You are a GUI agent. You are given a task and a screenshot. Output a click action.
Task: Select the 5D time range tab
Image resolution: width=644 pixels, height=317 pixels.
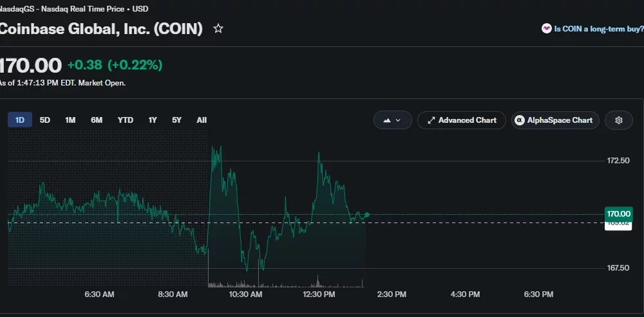pos(45,120)
